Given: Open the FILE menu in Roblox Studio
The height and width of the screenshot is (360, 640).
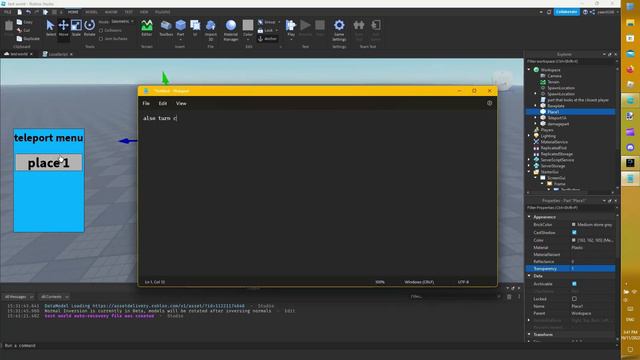Looking at the screenshot, I should [7, 12].
